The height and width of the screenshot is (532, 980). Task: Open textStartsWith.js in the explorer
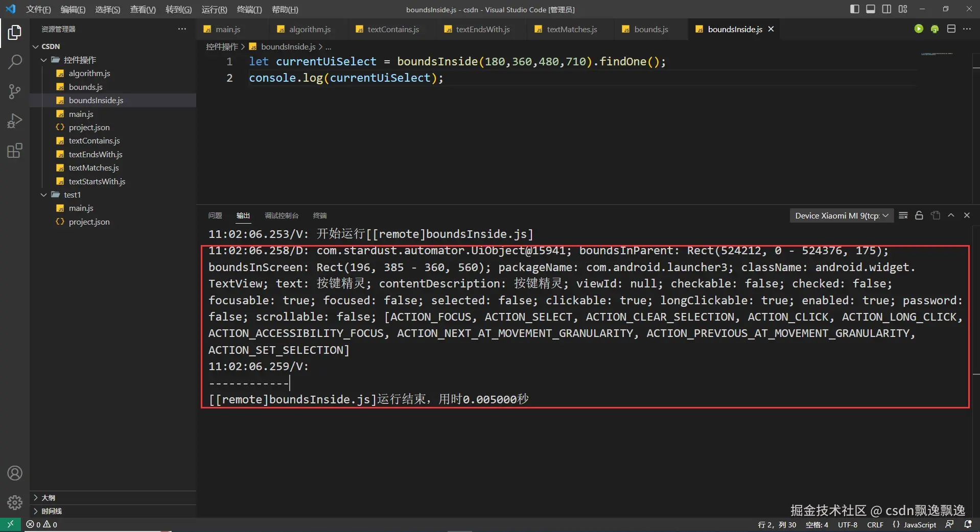click(97, 181)
